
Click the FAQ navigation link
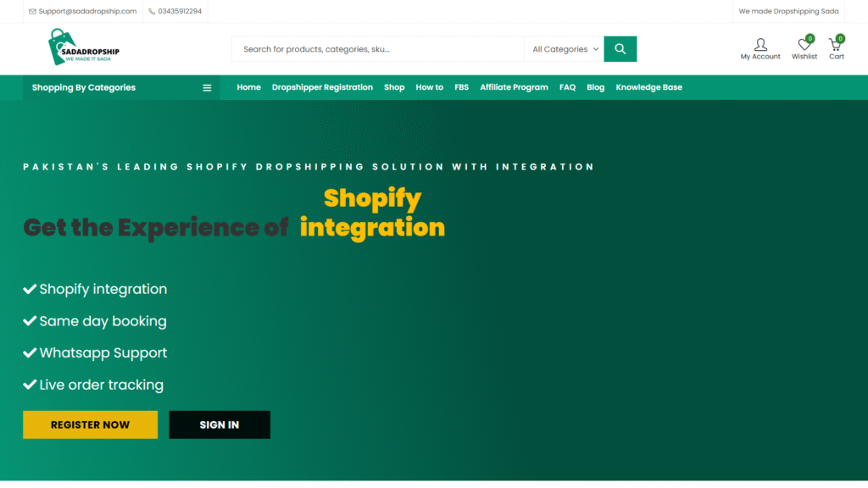tap(567, 87)
